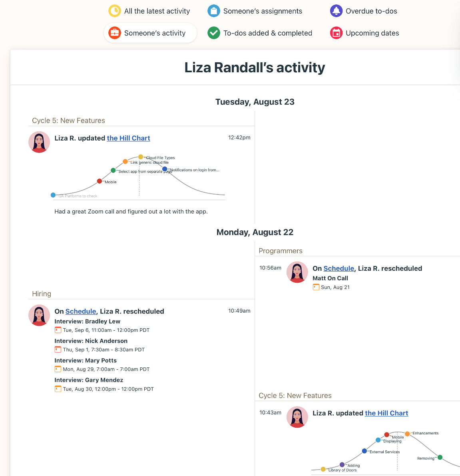
Task: Click yellow Cloud File Types dot
Action: pos(141,157)
